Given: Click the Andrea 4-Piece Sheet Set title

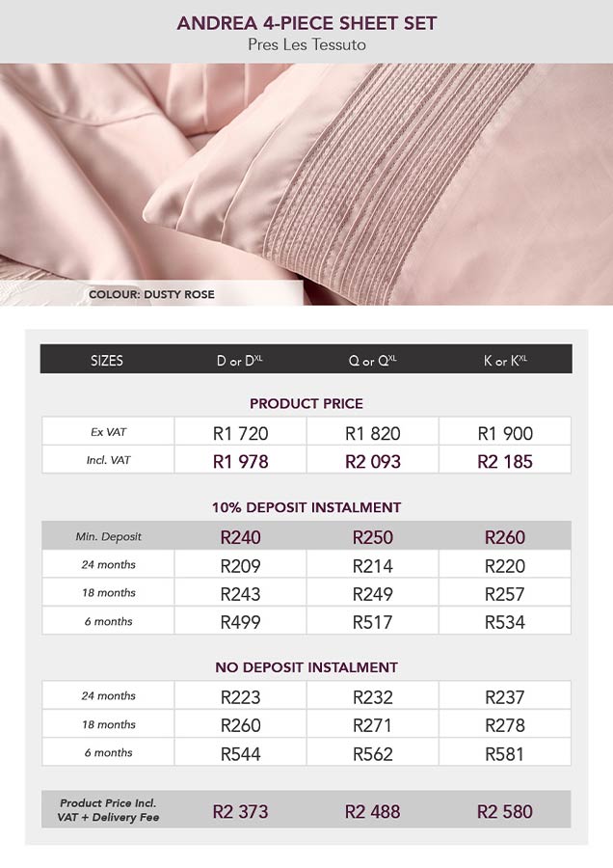Looking at the screenshot, I should [306, 22].
